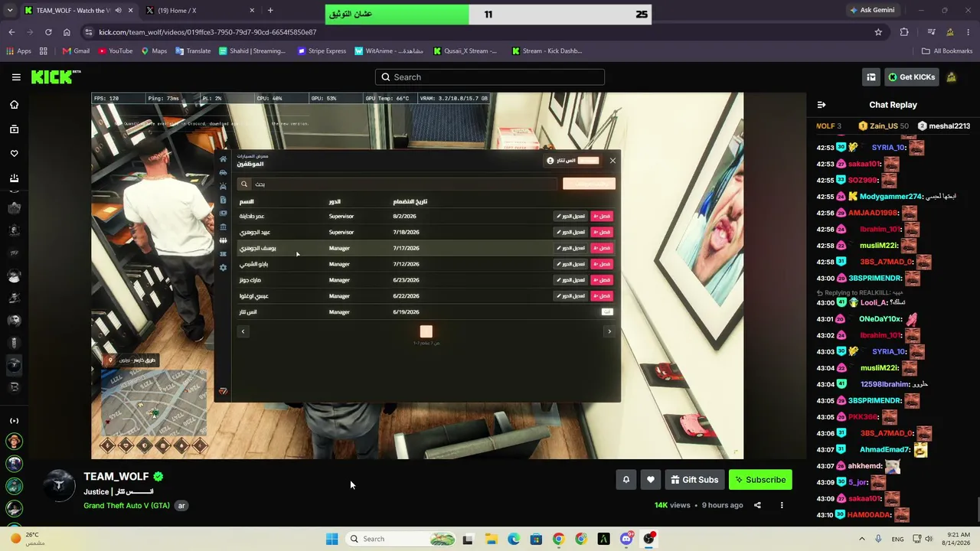Open the Apps shortcut in bookmarks bar
The image size is (980, 551).
[18, 51]
